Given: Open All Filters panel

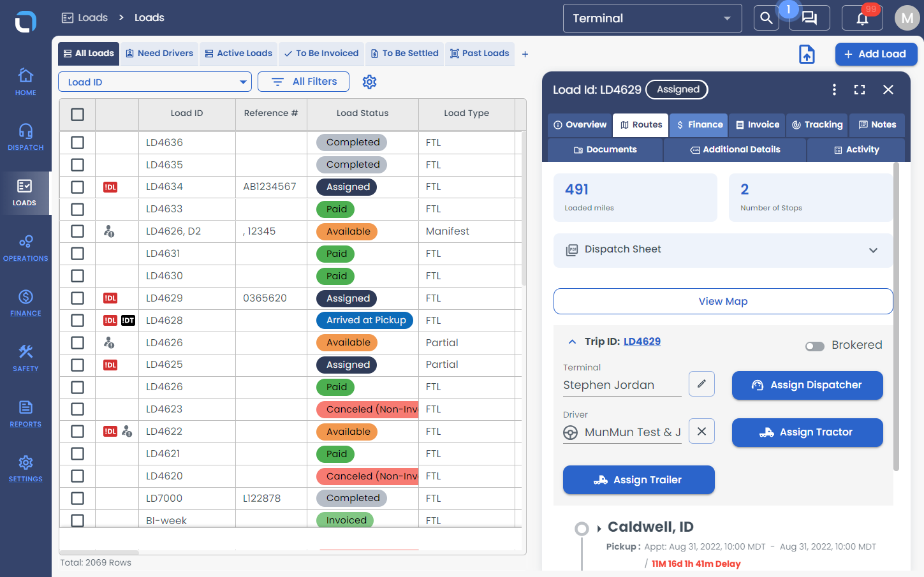Looking at the screenshot, I should (304, 82).
